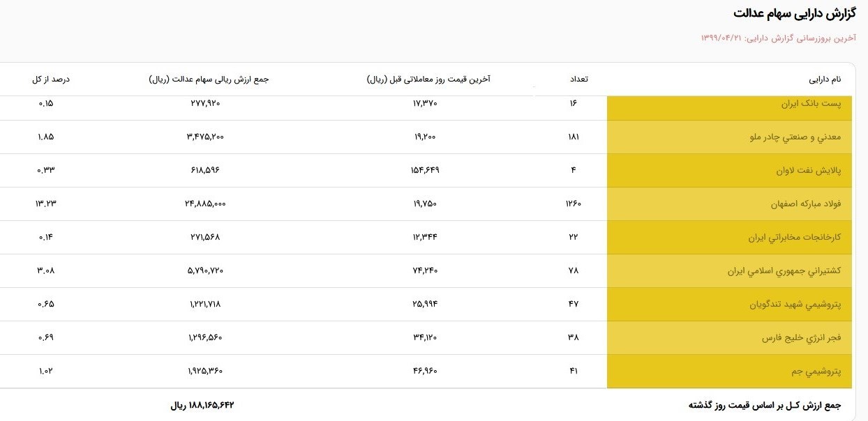Image resolution: width=868 pixels, height=421 pixels.
Task: Click the 'جمع ارزش کل بر اساس قیمت روز گذشته' label
Action: point(765,405)
